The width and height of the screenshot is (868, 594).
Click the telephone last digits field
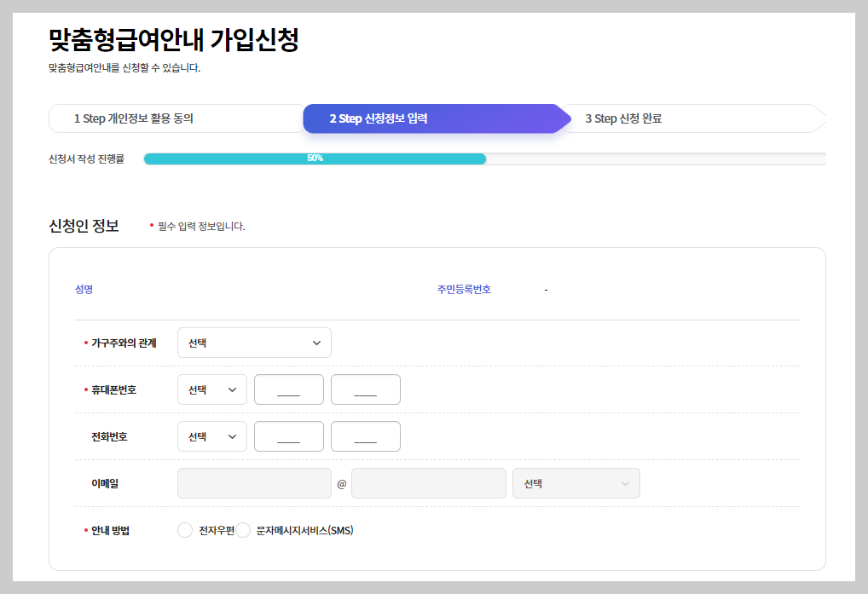coord(365,435)
